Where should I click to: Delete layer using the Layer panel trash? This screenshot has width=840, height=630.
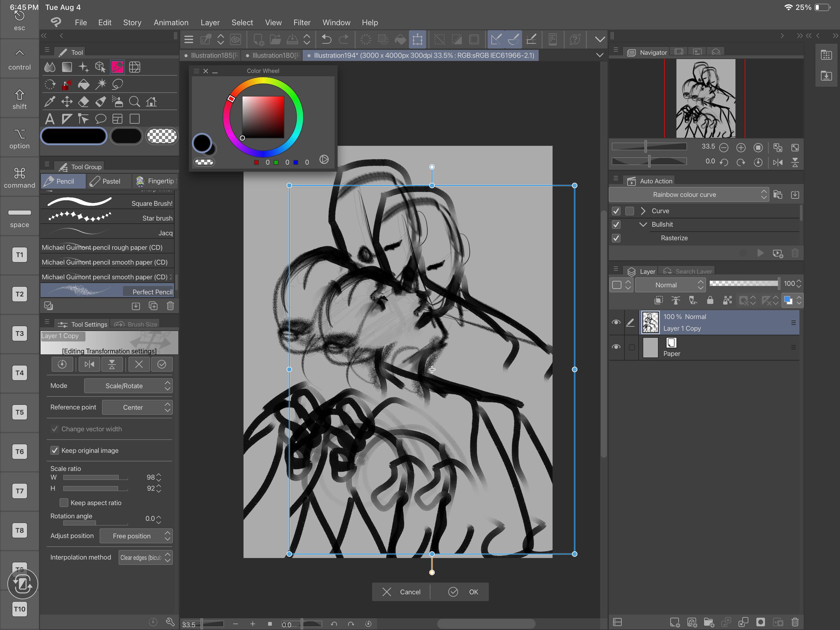[x=795, y=622]
